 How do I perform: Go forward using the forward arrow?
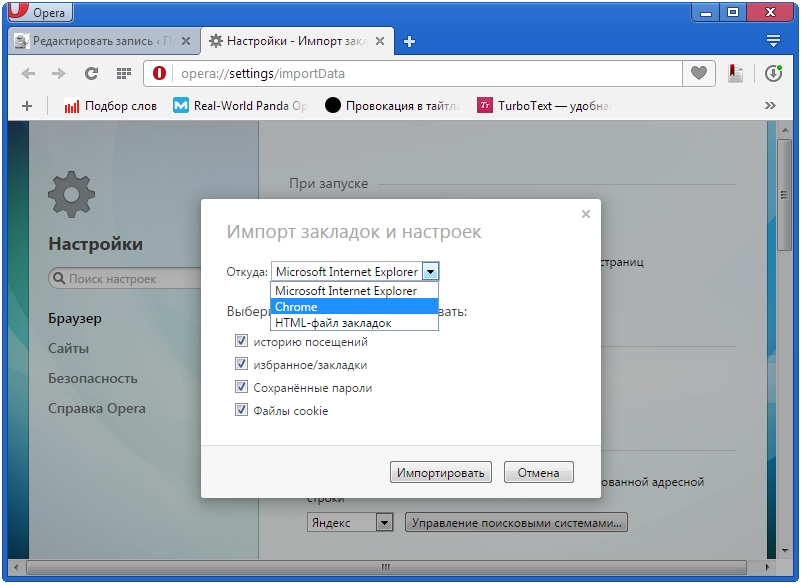click(x=59, y=74)
